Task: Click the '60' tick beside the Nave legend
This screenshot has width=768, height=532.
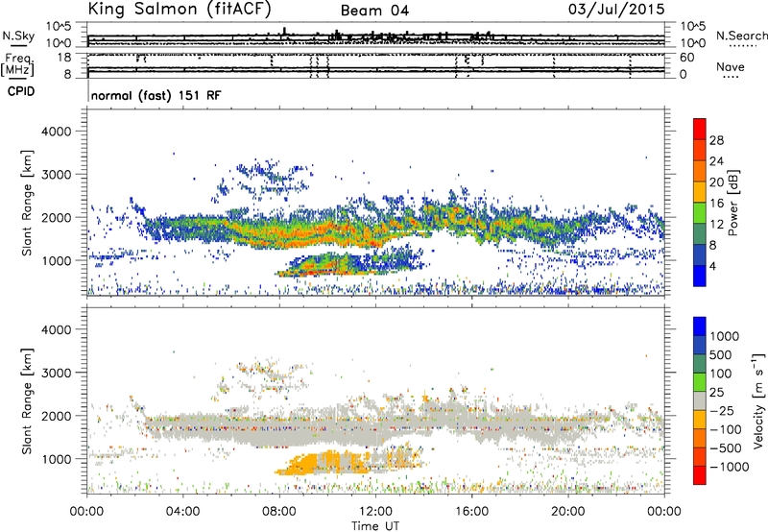Action: coord(686,58)
